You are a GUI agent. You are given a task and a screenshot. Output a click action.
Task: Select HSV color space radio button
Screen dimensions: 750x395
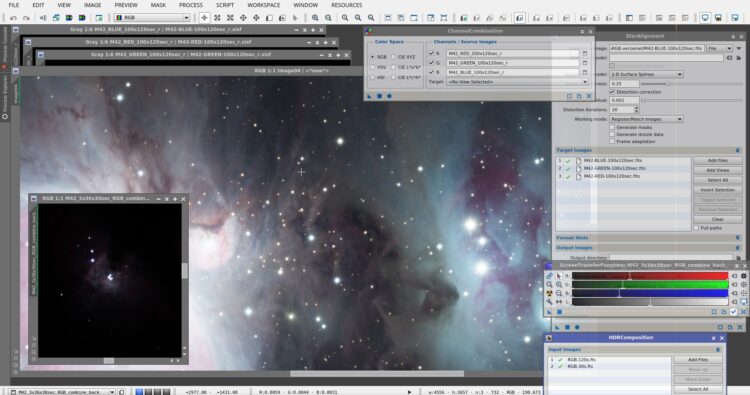pyautogui.click(x=373, y=67)
